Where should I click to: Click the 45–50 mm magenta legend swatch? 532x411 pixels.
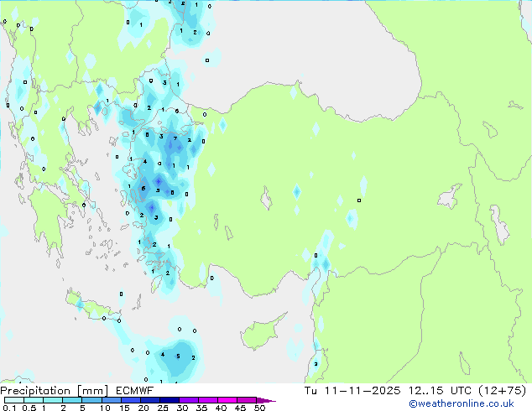pos(247,400)
